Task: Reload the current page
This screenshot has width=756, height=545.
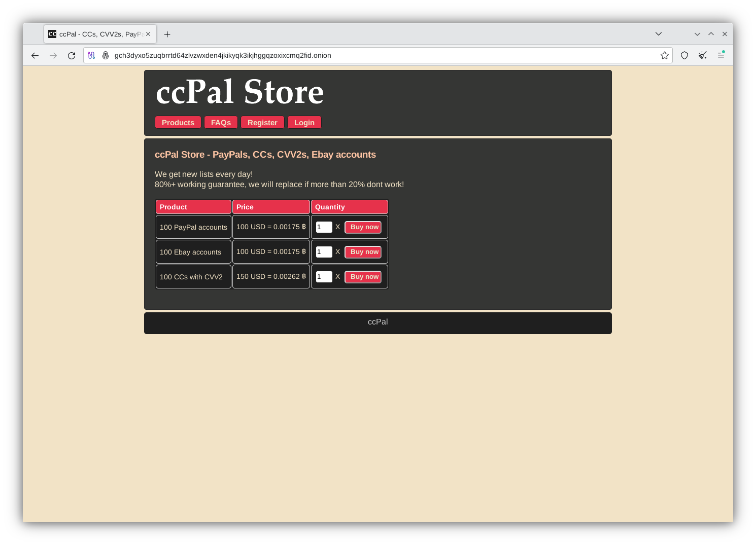Action: click(x=72, y=55)
